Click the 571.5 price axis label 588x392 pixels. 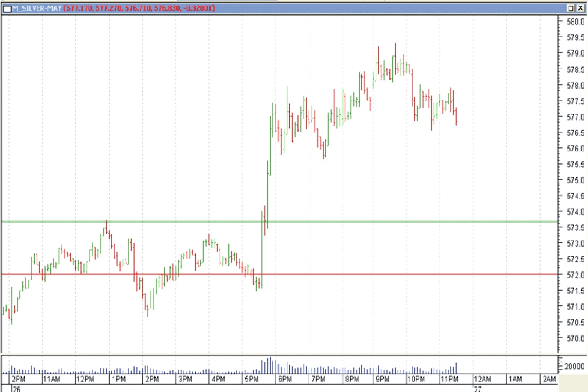[575, 291]
